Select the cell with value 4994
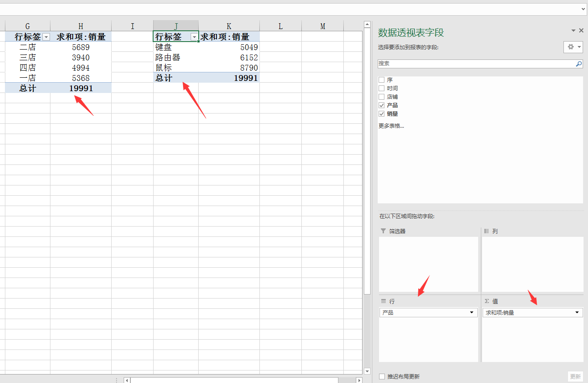This screenshot has height=383, width=588. click(81, 67)
